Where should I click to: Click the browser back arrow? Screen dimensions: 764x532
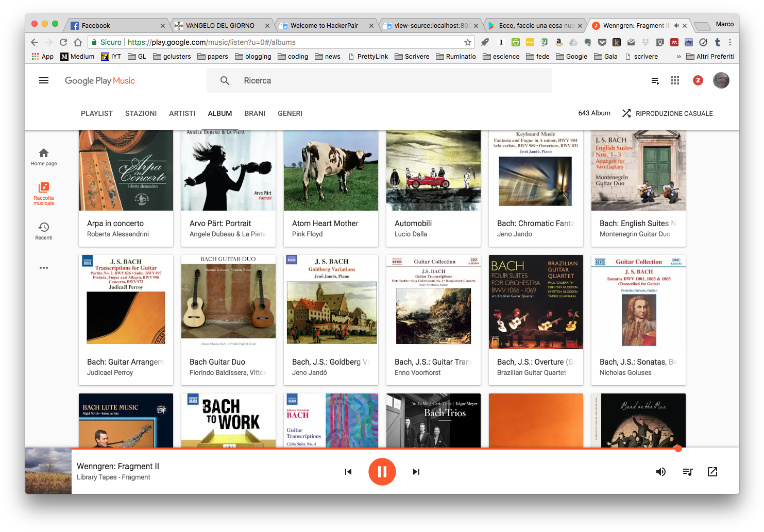(x=35, y=42)
